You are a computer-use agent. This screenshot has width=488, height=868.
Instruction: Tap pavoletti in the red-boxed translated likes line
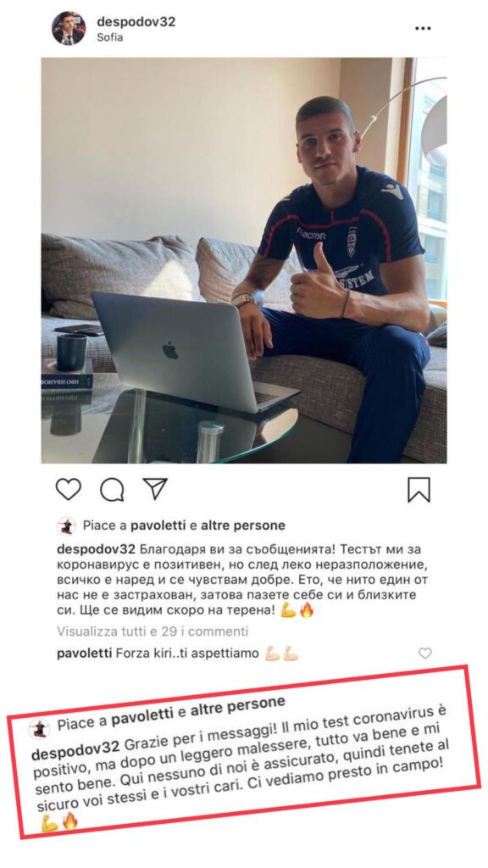(141, 717)
